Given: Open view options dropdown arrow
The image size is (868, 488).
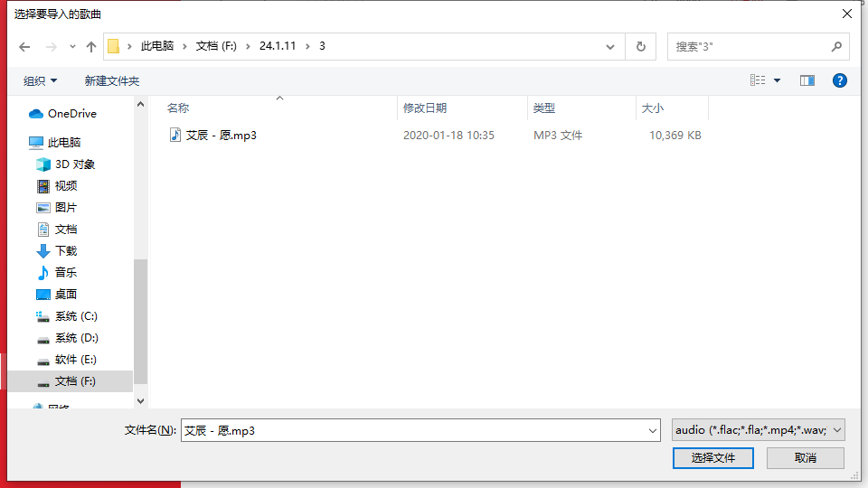Looking at the screenshot, I should pyautogui.click(x=778, y=80).
